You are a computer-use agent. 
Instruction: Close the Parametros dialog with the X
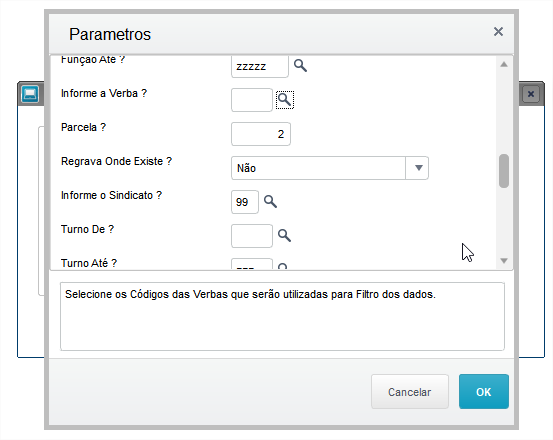pos(498,32)
